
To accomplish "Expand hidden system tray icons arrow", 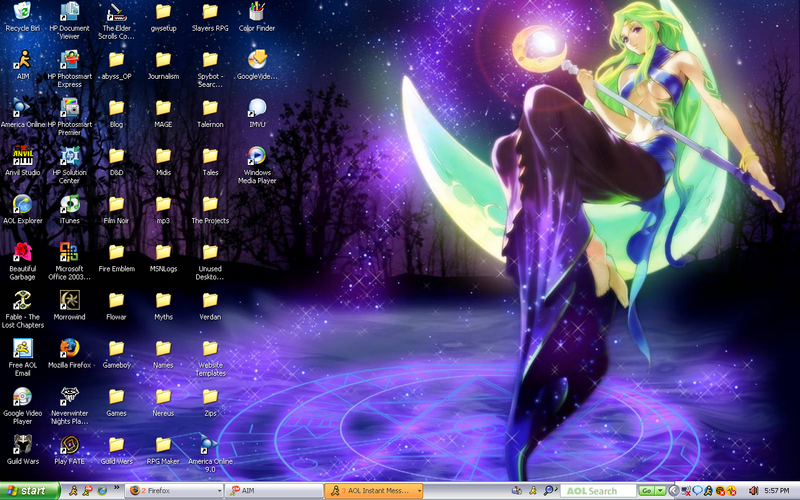I will pos(673,491).
